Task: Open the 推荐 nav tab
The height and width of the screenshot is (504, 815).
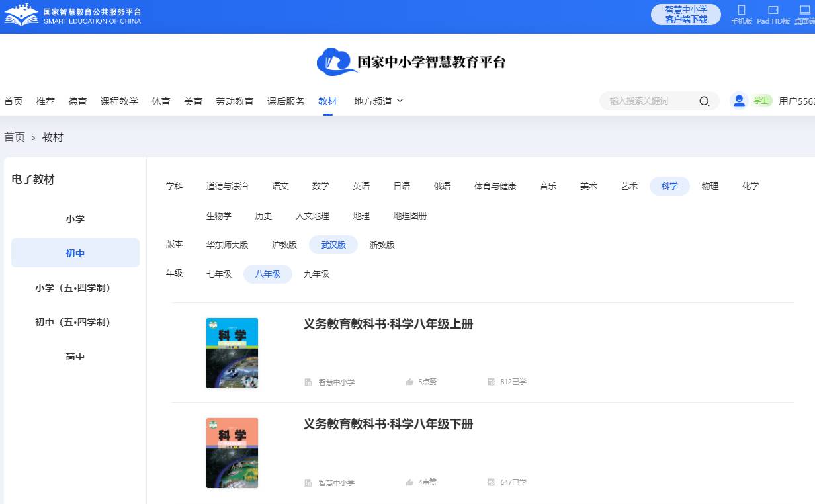Action: tap(46, 101)
